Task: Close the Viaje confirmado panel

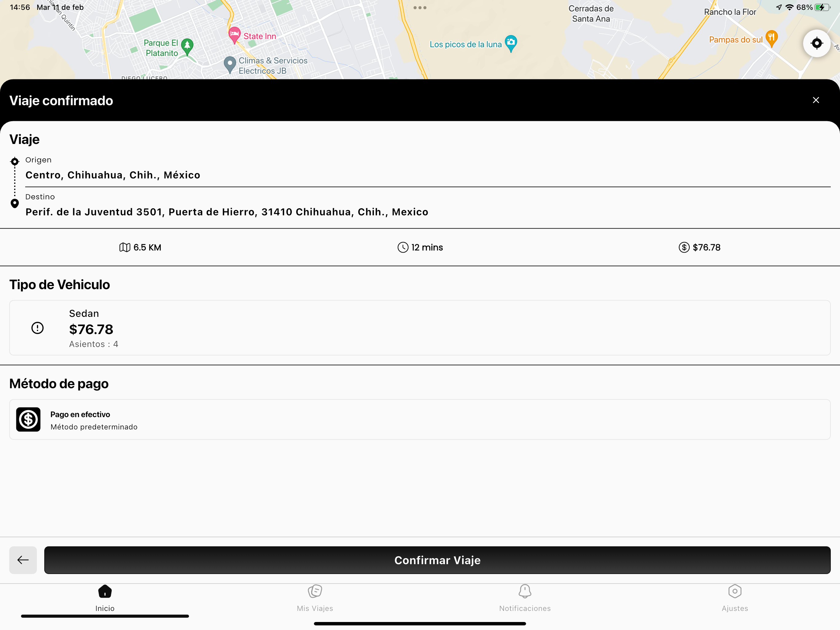Action: coord(816,100)
